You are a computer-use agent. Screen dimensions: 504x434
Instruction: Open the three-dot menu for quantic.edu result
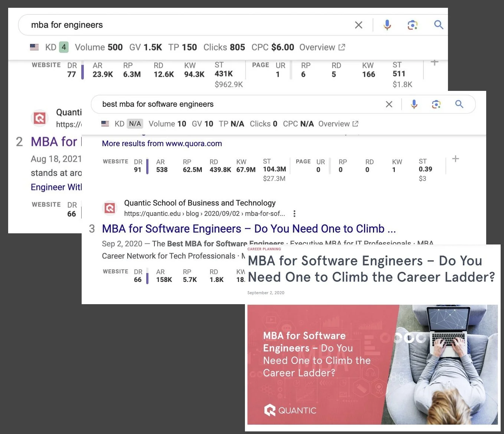[294, 214]
